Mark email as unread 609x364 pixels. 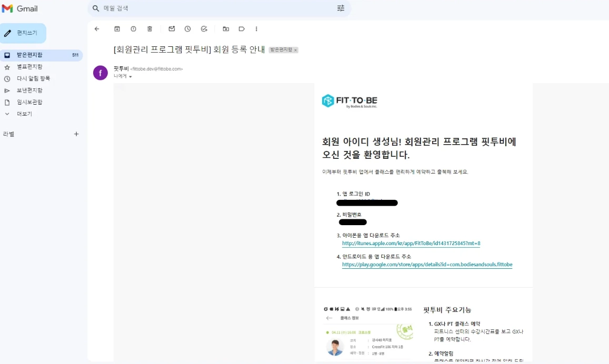pyautogui.click(x=172, y=29)
